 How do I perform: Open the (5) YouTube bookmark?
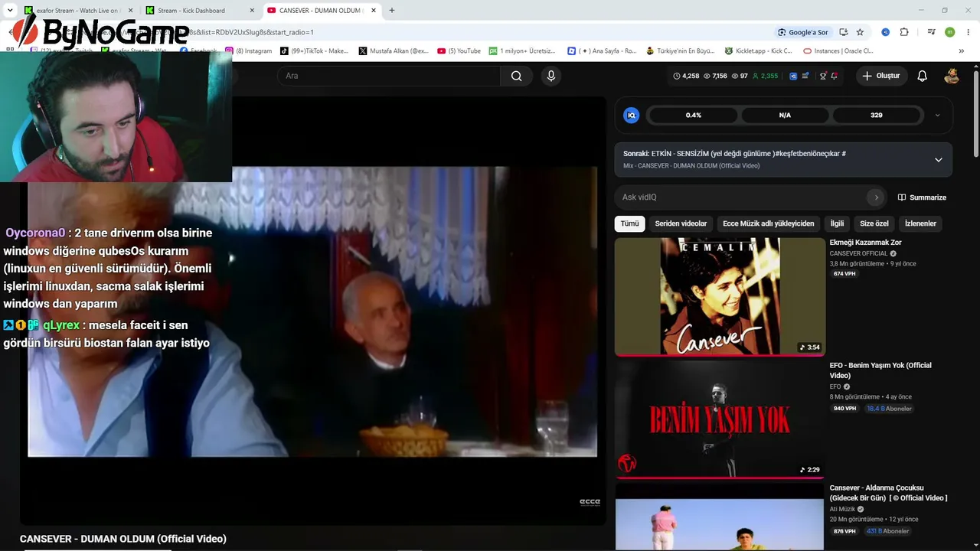(x=459, y=51)
